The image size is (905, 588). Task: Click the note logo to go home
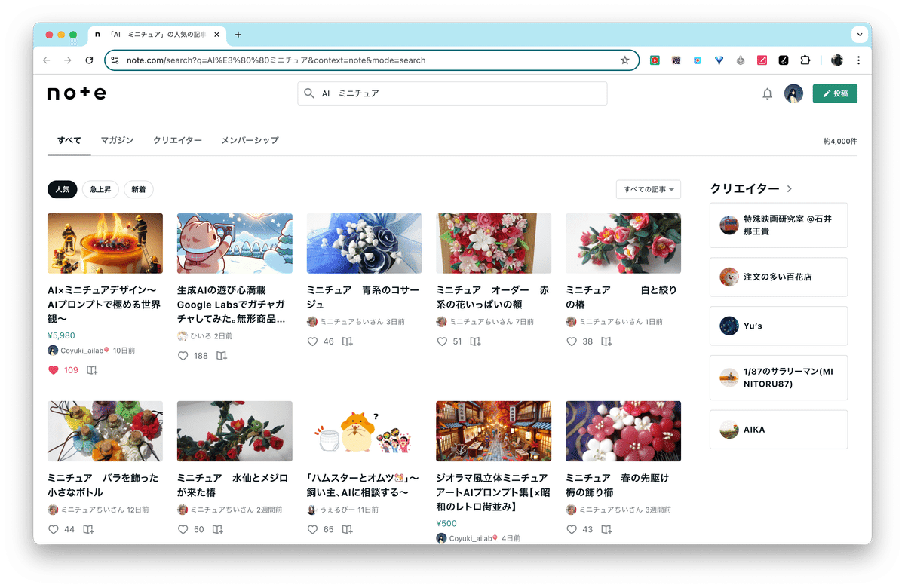click(76, 93)
